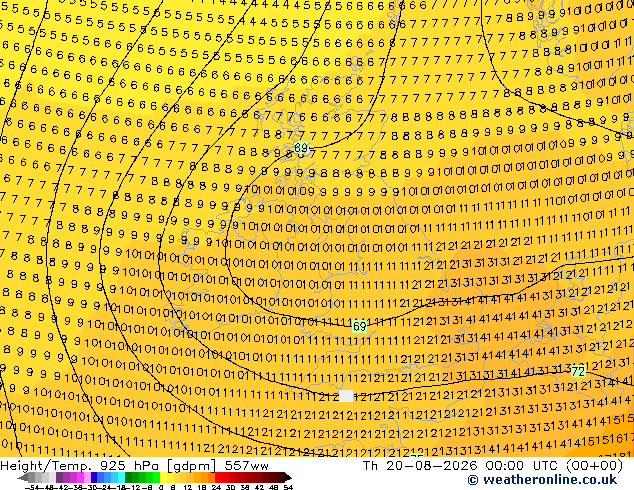Click the cyan swatch in the temperature legend
Viewport: 634px width, 490px height.
[x=121, y=477]
